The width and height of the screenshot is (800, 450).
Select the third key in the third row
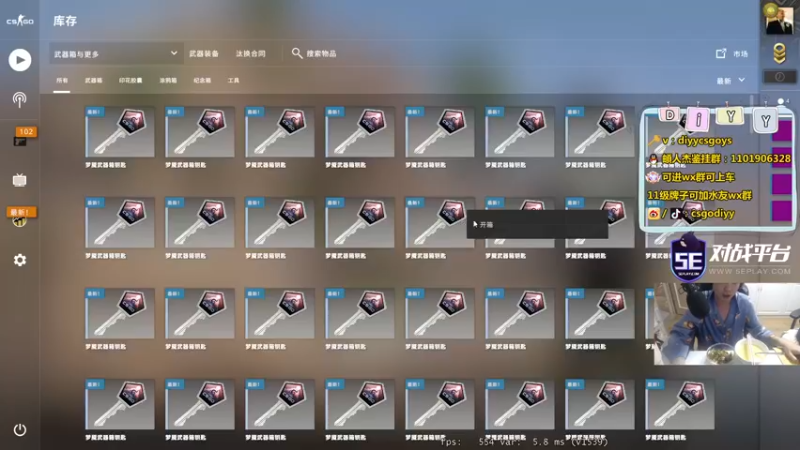click(280, 313)
